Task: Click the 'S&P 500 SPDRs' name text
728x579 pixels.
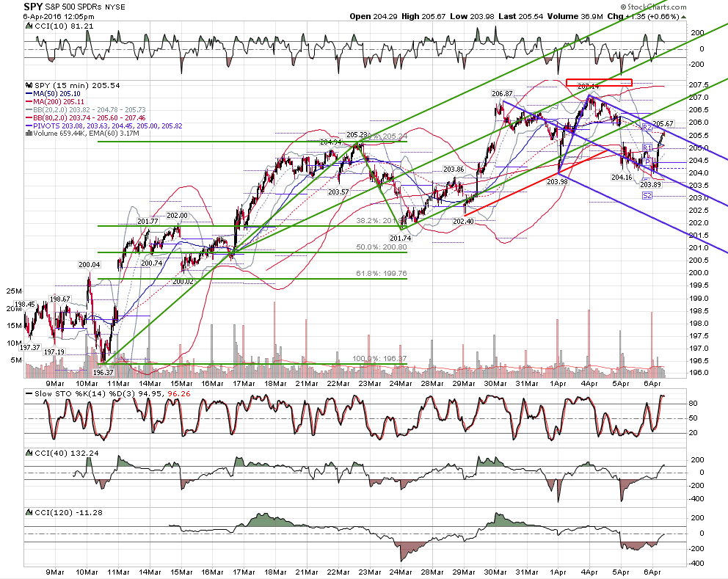Action: click(73, 7)
